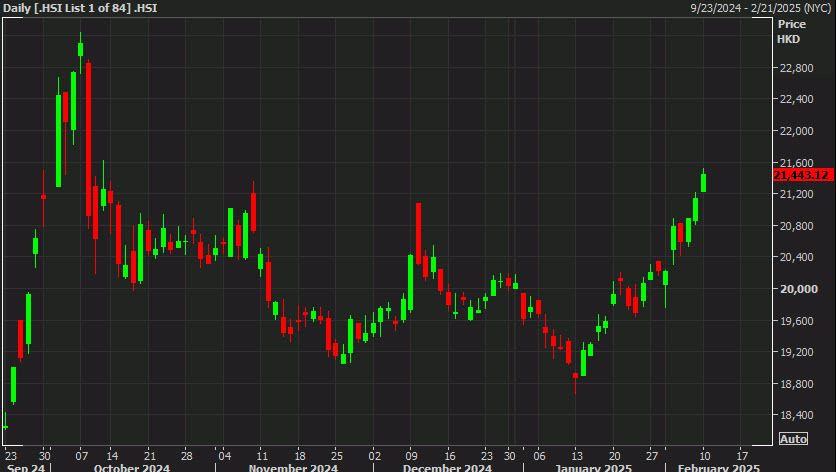
Task: Click the date tick label 13 in January
Action: [x=577, y=457]
